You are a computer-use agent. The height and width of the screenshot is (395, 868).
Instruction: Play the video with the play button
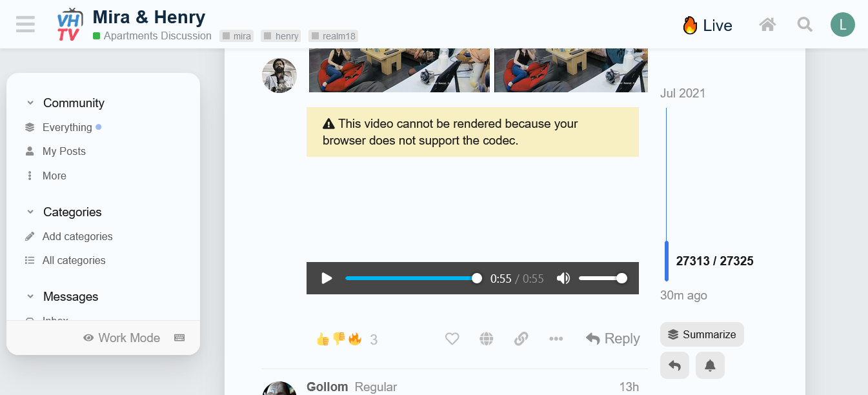pos(327,278)
